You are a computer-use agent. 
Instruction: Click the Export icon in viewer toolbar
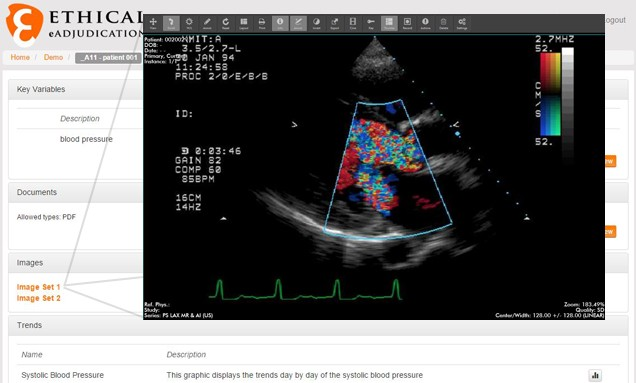pos(335,23)
